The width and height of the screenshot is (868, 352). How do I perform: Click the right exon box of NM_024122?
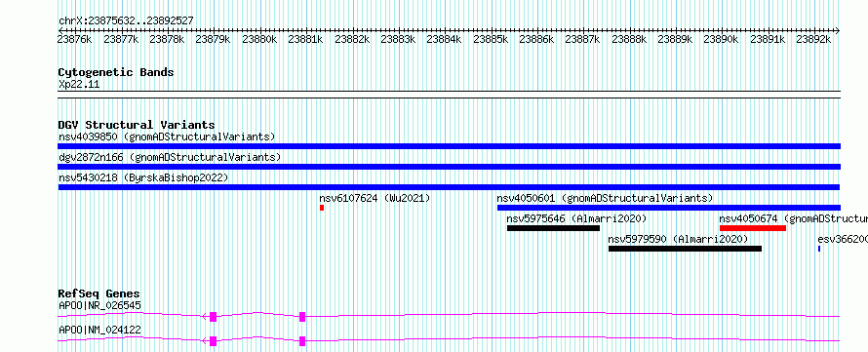click(x=302, y=341)
